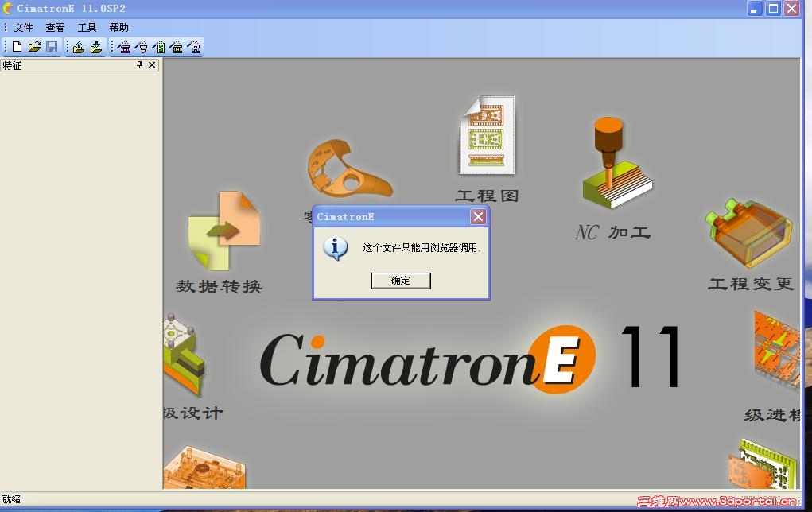Click the New File toolbar icon
The image size is (812, 512).
[17, 47]
